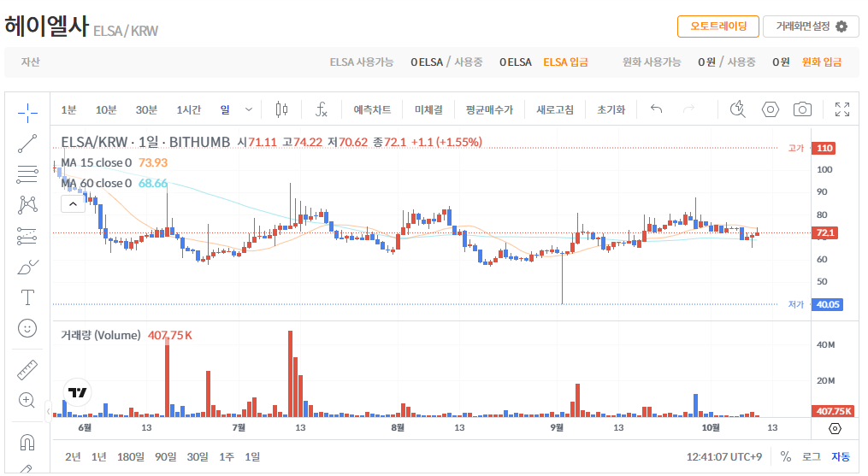Viewport: 868px width, 476px height.
Task: Select the crosshair cursor tool
Action: pos(27,113)
